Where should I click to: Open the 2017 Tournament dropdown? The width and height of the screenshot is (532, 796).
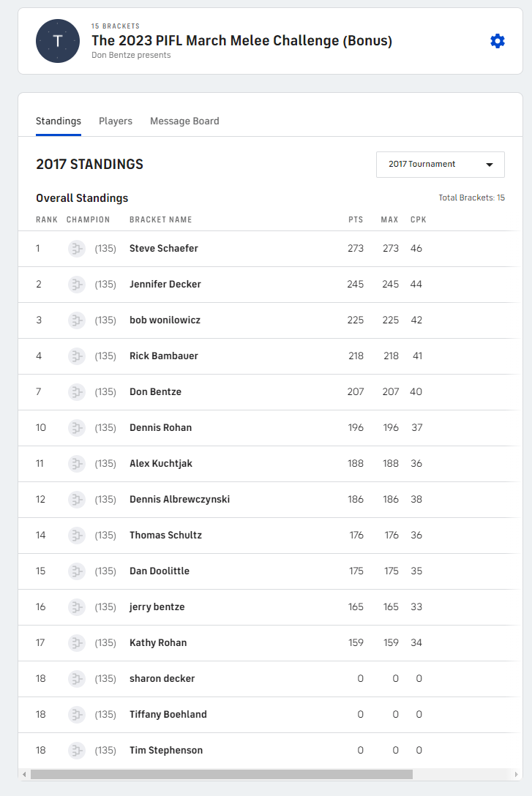coord(441,165)
